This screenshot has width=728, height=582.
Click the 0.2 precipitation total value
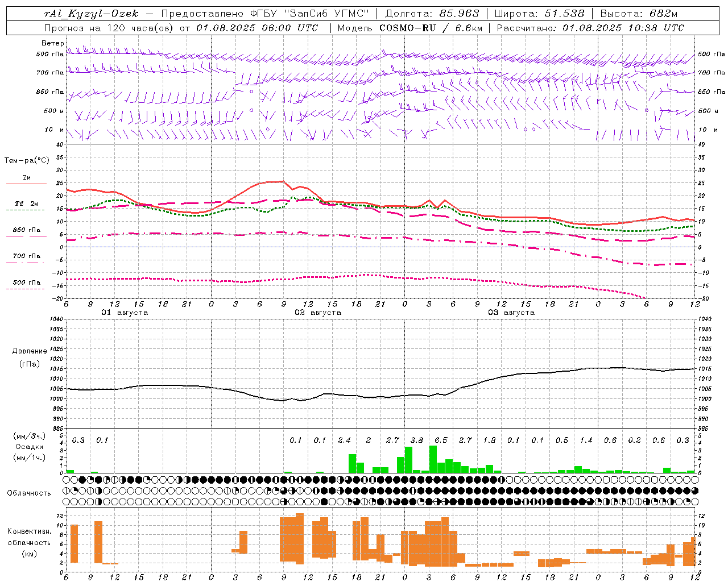634,440
